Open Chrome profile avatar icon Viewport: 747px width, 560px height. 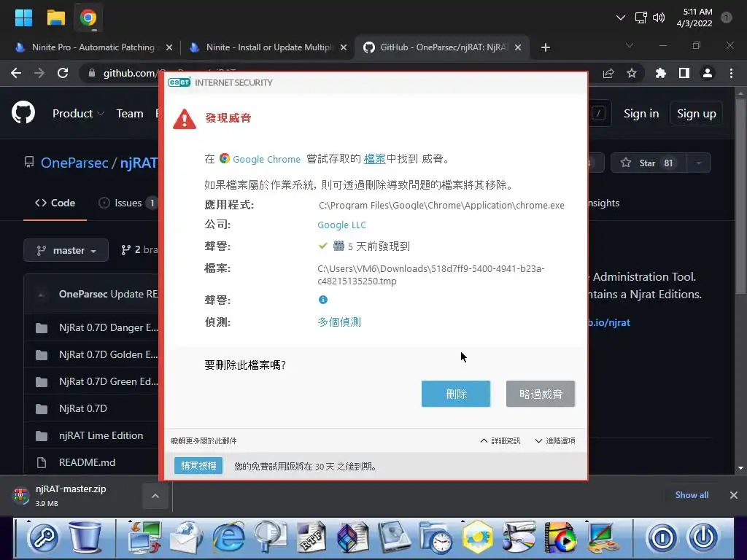pos(708,74)
